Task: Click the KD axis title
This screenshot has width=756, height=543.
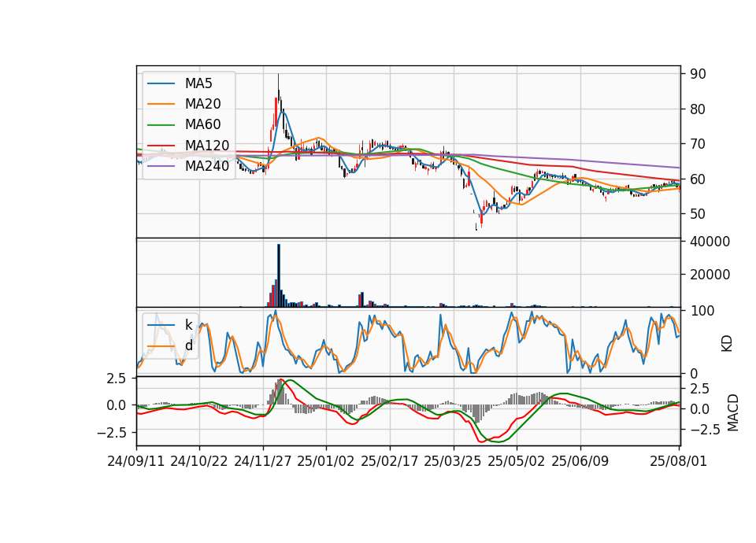Action: (727, 343)
